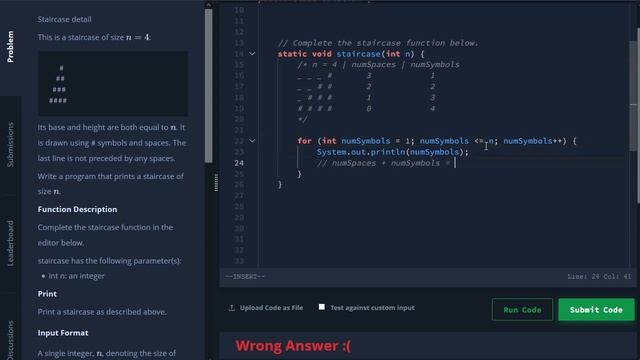Click the comment 'numSpaces + numSymbols' line
The height and width of the screenshot is (360, 640).
(383, 163)
